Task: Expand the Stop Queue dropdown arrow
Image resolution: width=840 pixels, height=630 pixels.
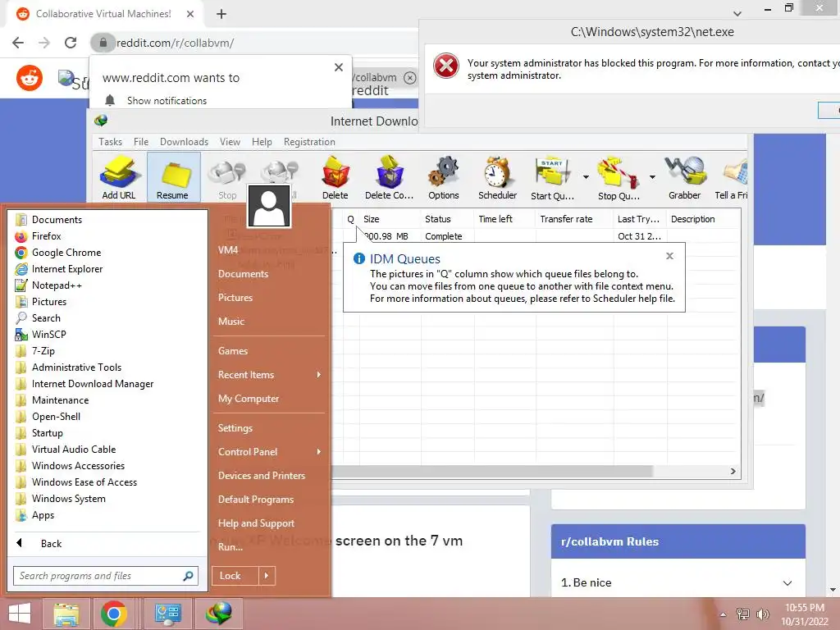Action: 652,177
